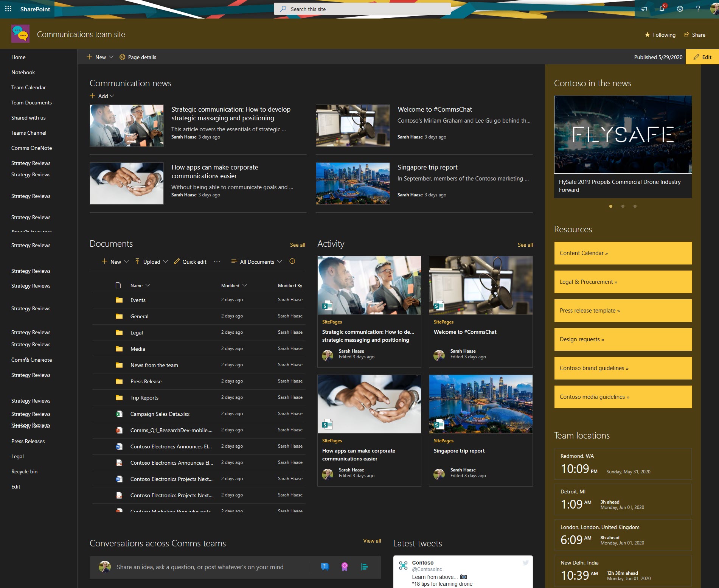Open Notebook from the left navigation
This screenshot has width=719, height=588.
point(23,72)
